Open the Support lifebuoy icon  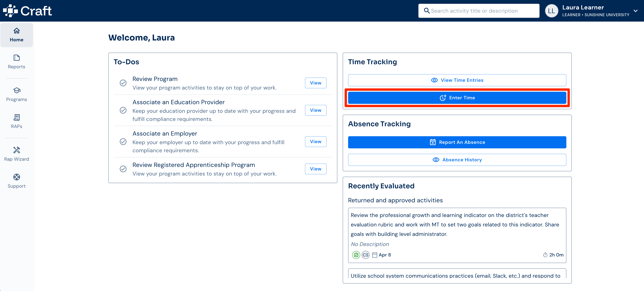17,177
